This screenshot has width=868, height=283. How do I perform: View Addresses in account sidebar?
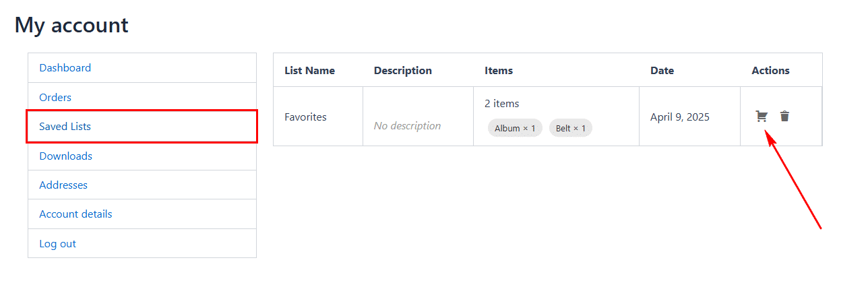[63, 185]
